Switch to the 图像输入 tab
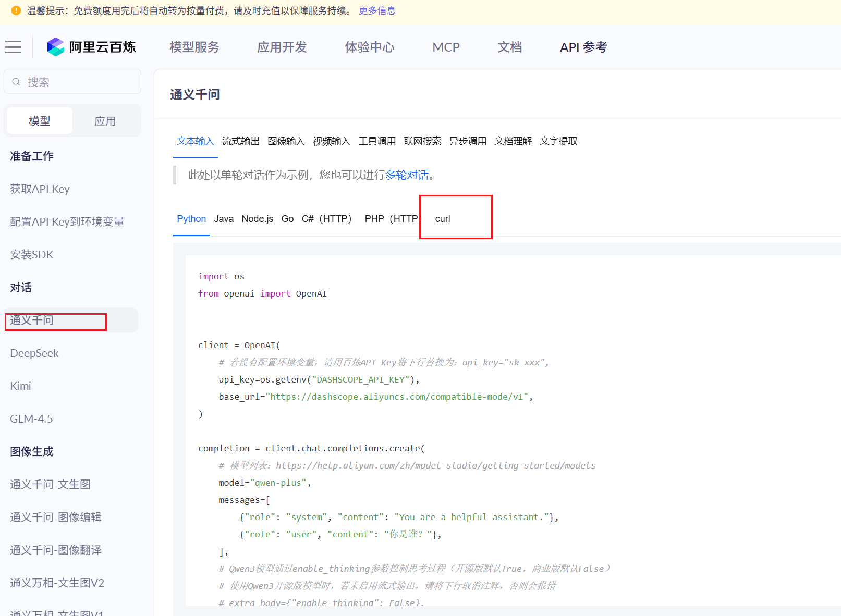Viewport: 841px width, 616px height. (x=286, y=141)
